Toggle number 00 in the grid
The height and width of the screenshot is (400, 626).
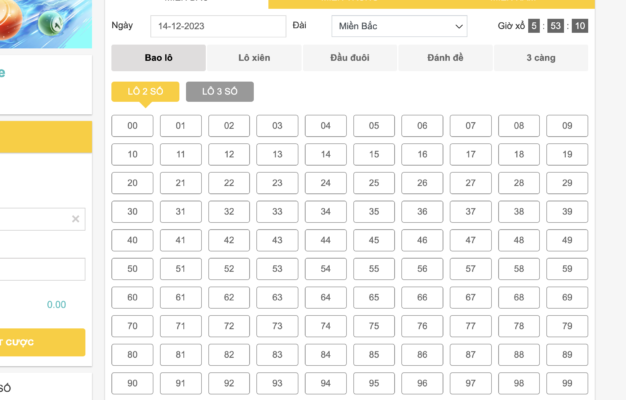132,126
